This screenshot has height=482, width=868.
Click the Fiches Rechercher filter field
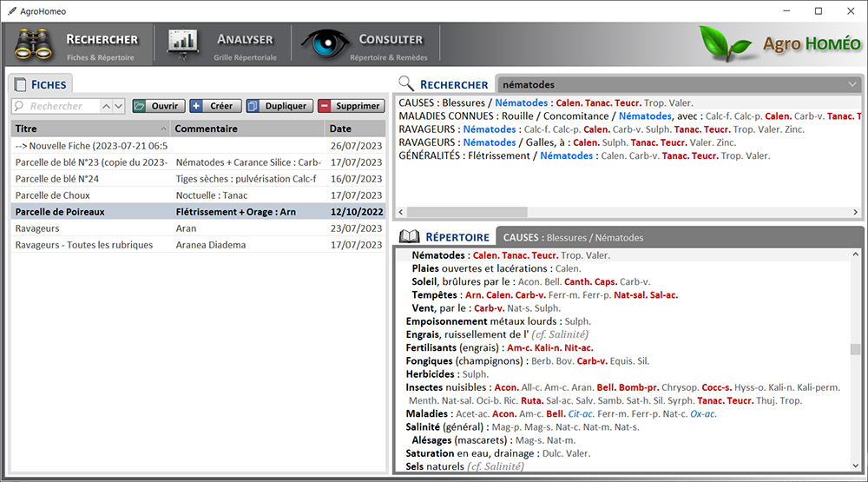point(56,106)
